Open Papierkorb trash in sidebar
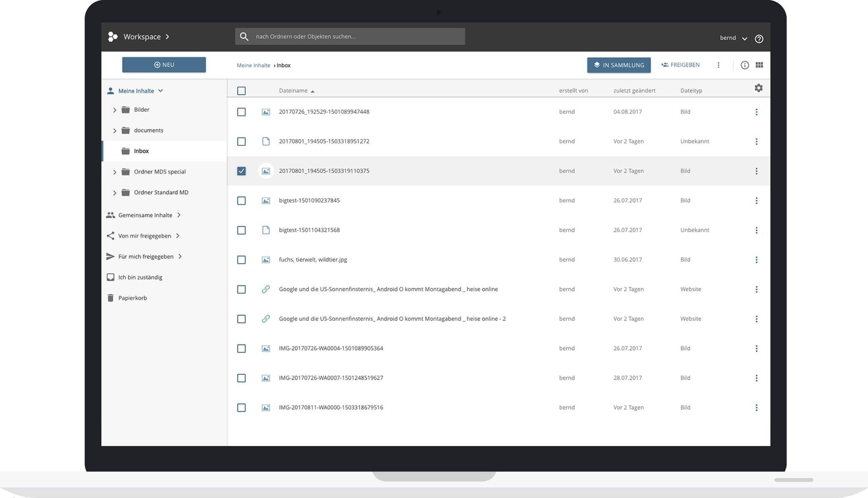Screen dimensions: 868x498 (x=132, y=298)
